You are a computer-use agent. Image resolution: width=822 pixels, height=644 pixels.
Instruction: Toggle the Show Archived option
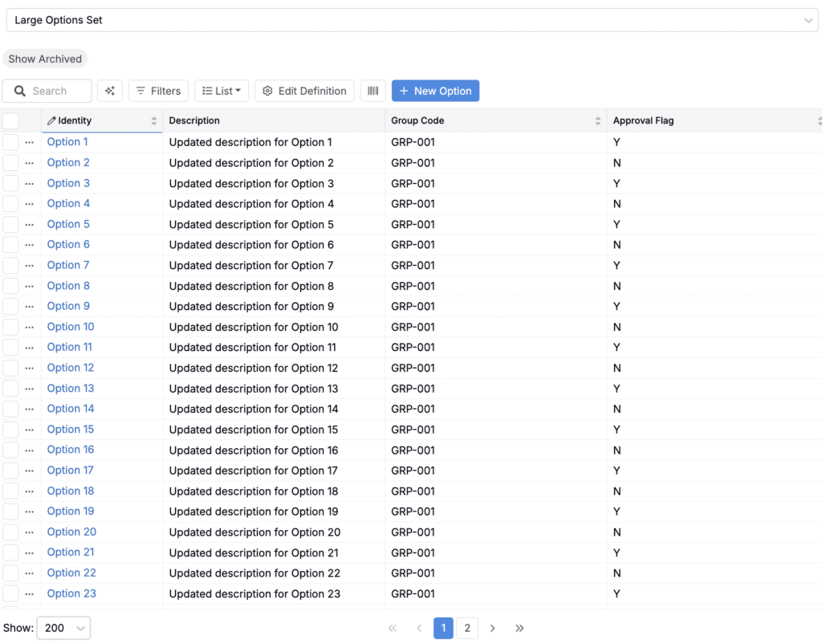click(x=45, y=59)
